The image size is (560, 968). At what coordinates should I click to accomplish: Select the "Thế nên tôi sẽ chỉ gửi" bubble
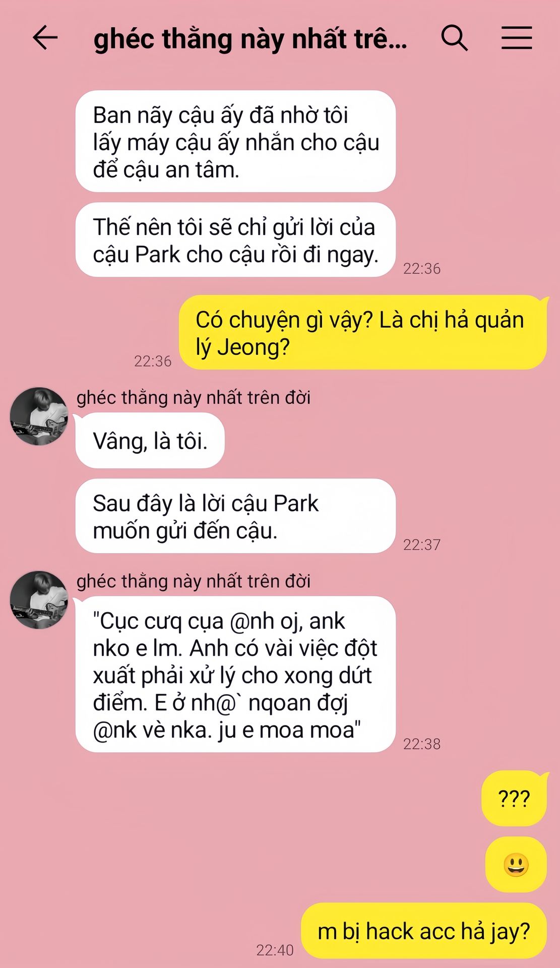[235, 240]
